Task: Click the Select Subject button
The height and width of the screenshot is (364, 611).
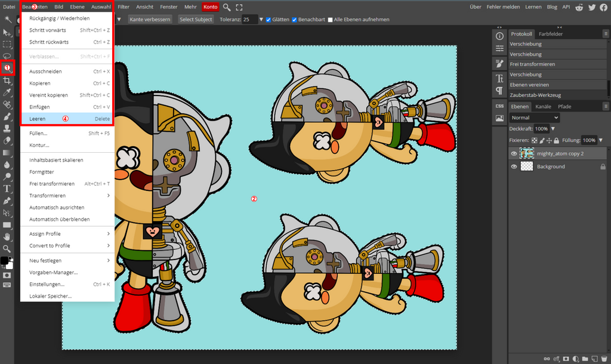Action: 196,20
